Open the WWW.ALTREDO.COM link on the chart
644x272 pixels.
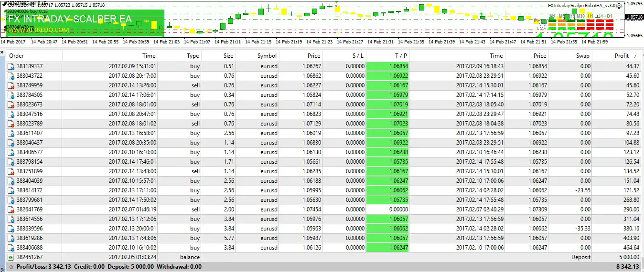(x=39, y=30)
